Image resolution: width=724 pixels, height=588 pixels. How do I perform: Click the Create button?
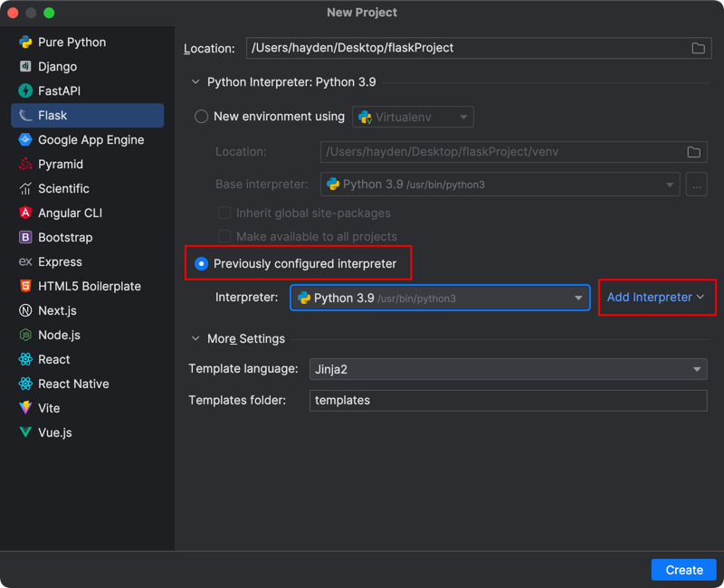pyautogui.click(x=683, y=570)
